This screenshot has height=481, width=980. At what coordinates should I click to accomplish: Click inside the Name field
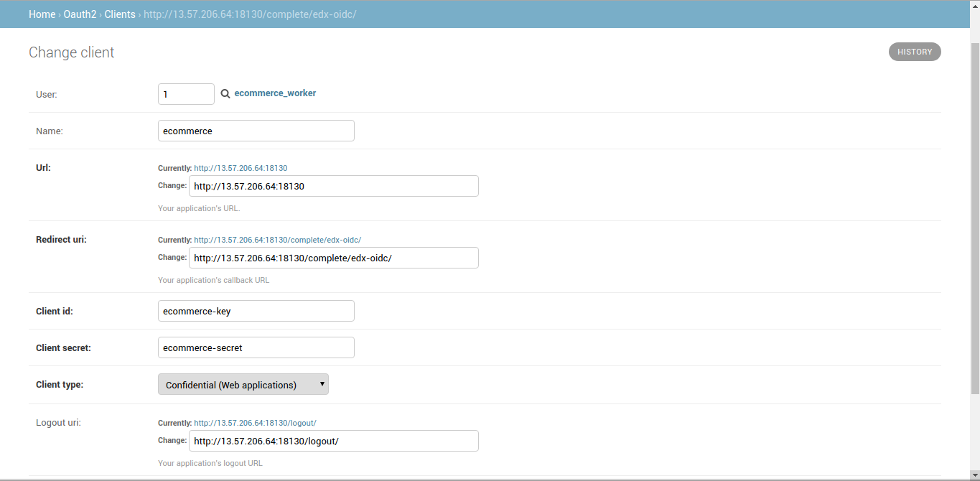[256, 130]
